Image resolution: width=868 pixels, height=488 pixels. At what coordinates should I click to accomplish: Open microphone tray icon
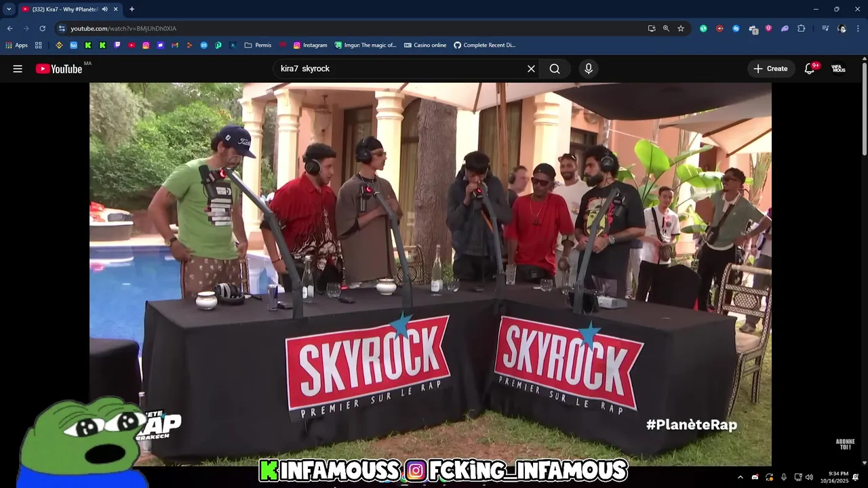pos(784,477)
